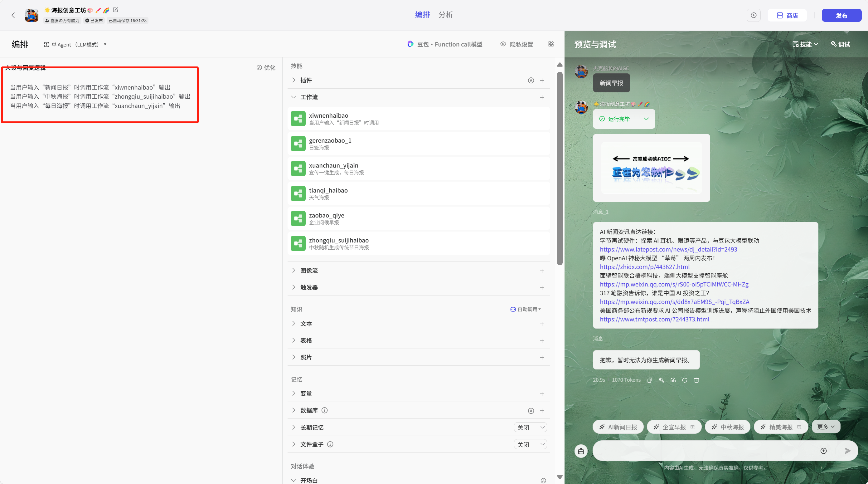Open the version history clock icon
The height and width of the screenshot is (484, 868).
tap(754, 16)
